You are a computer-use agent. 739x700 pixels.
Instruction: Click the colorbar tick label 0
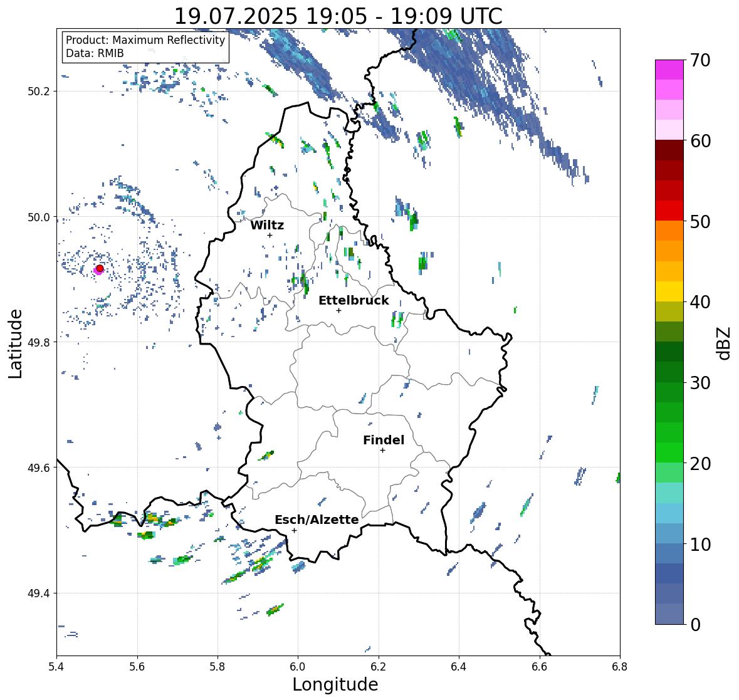click(x=695, y=625)
